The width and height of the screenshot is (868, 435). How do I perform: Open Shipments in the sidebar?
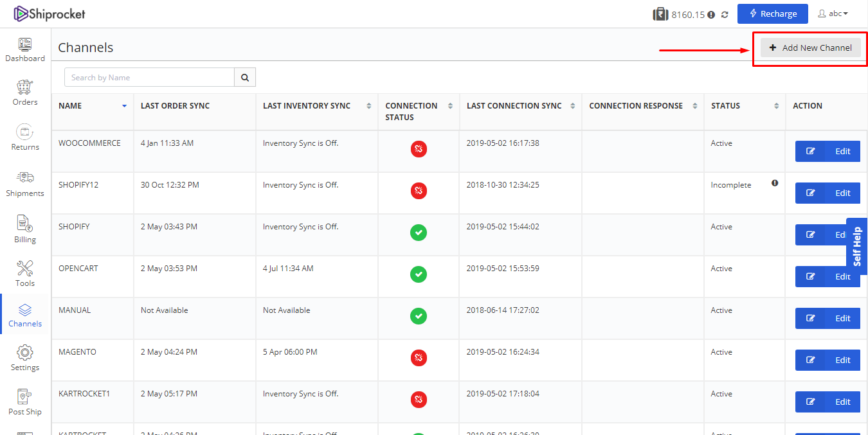[x=25, y=184]
